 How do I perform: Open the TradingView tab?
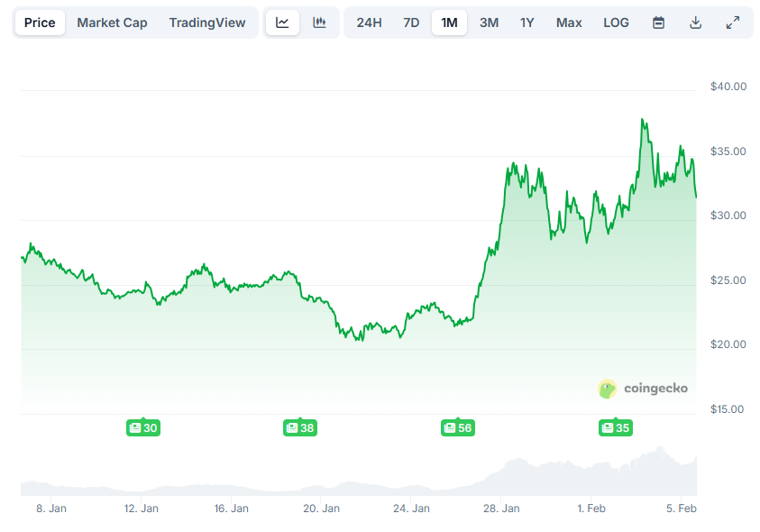[x=207, y=22]
